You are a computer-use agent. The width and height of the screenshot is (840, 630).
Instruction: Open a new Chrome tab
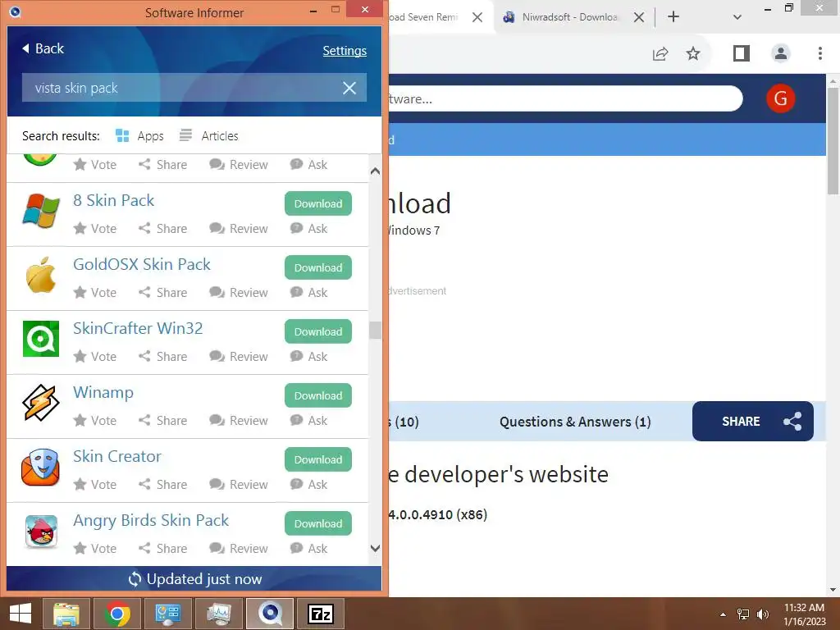pos(673,17)
